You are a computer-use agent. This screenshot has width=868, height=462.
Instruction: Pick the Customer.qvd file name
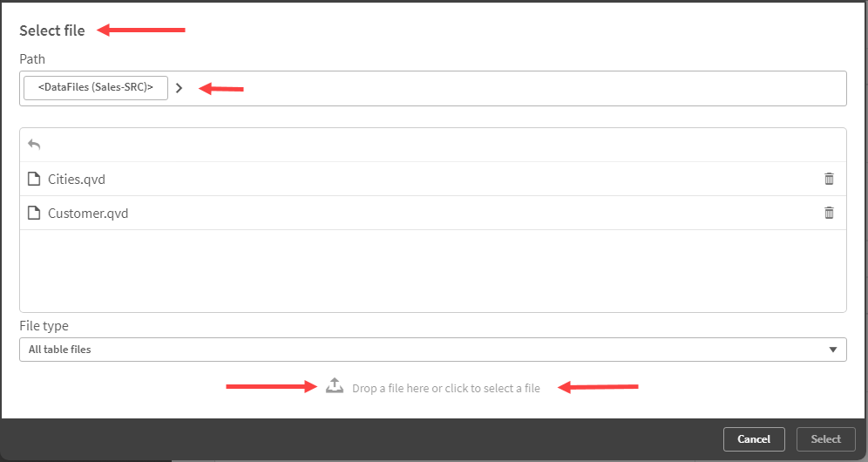(88, 213)
